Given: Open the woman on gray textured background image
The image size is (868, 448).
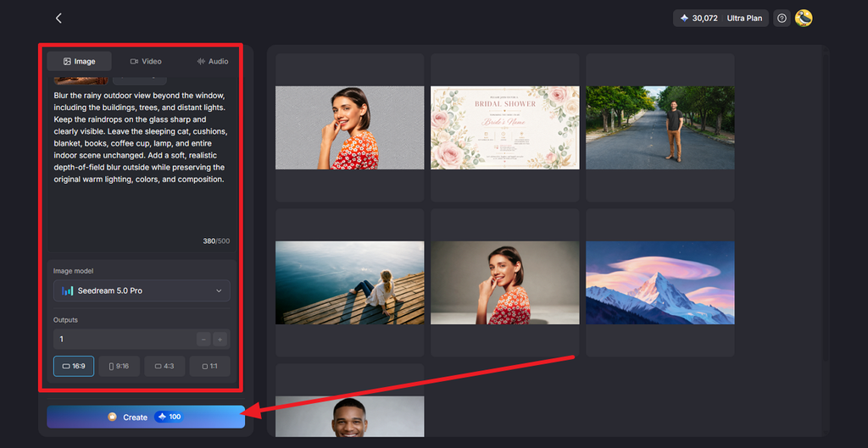Looking at the screenshot, I should 350,128.
